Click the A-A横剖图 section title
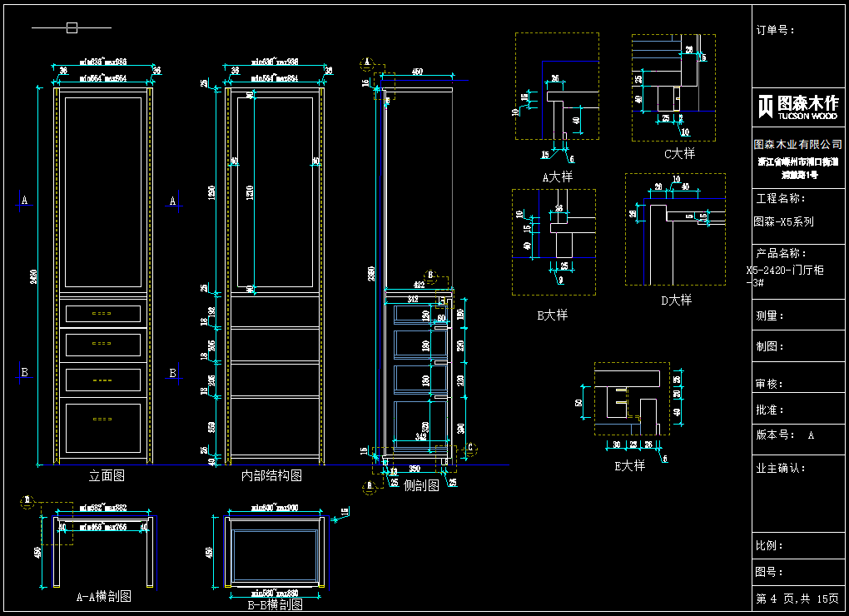The height and width of the screenshot is (616, 849). pos(103,596)
